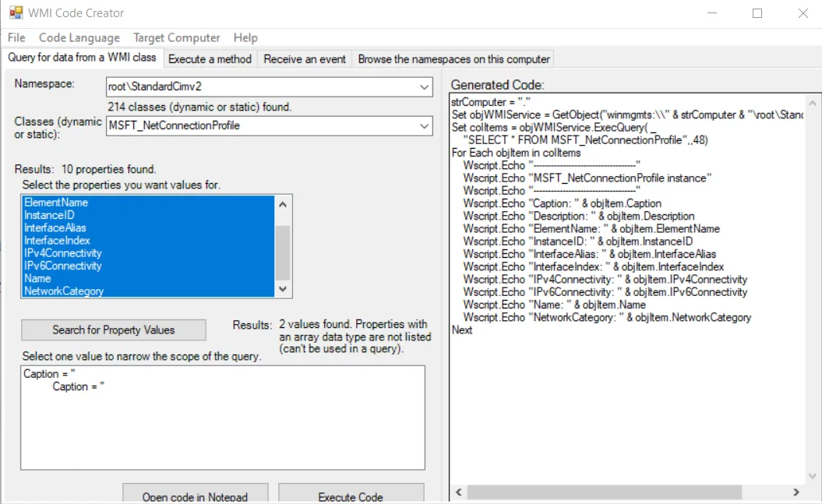822x504 pixels.
Task: Click the horizontal scrollbar thumb under code
Action: point(605,492)
